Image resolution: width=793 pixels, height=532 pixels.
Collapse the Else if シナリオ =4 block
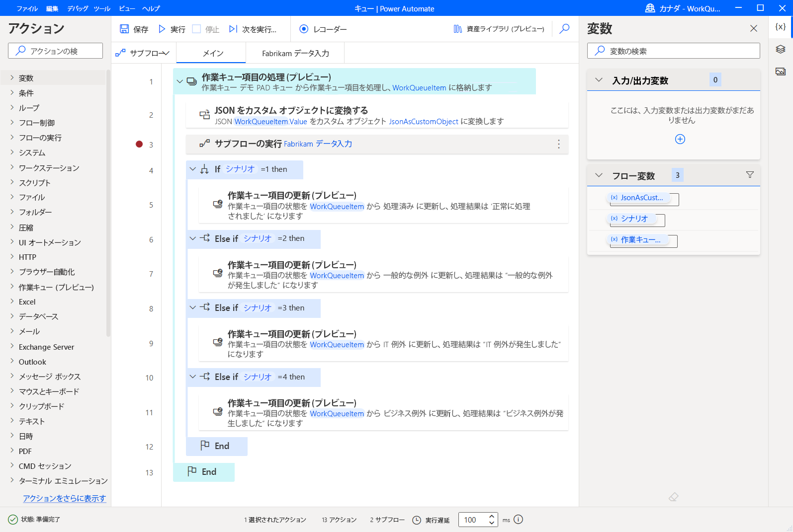192,377
